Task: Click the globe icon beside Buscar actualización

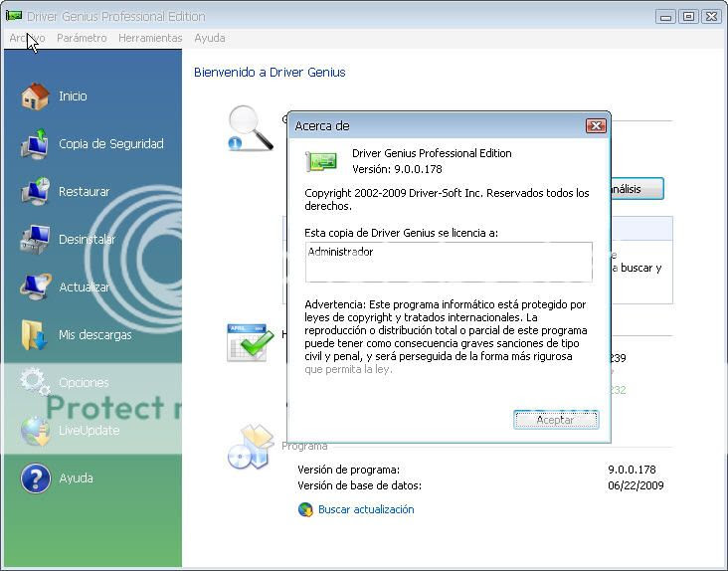Action: tap(305, 509)
